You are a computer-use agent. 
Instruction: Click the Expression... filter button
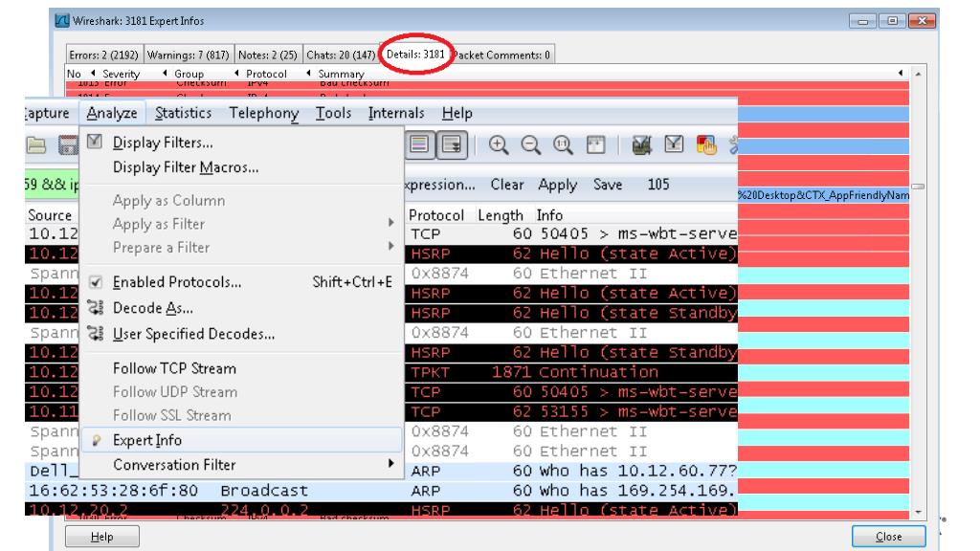pyautogui.click(x=440, y=185)
